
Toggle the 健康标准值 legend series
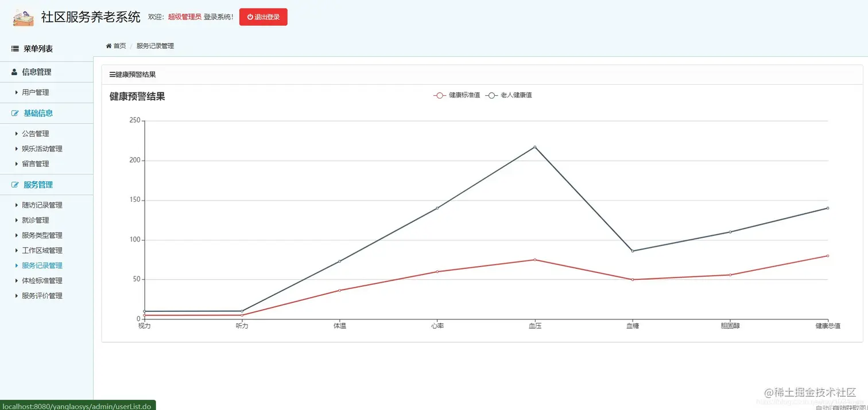point(457,95)
